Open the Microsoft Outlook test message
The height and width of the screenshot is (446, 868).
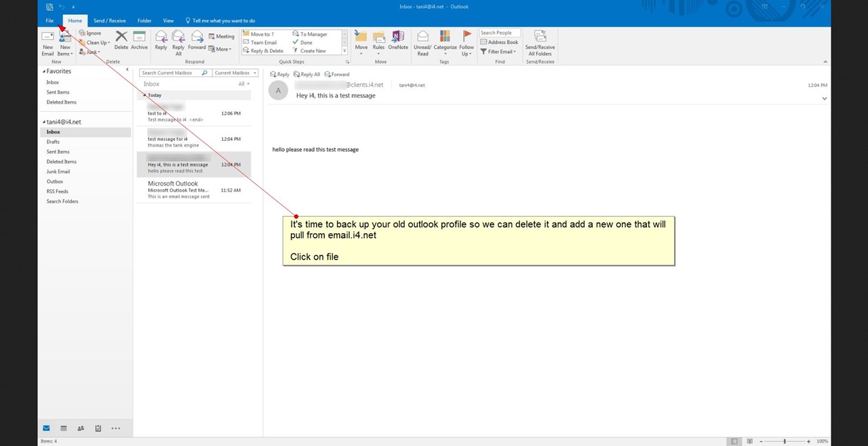tap(194, 190)
